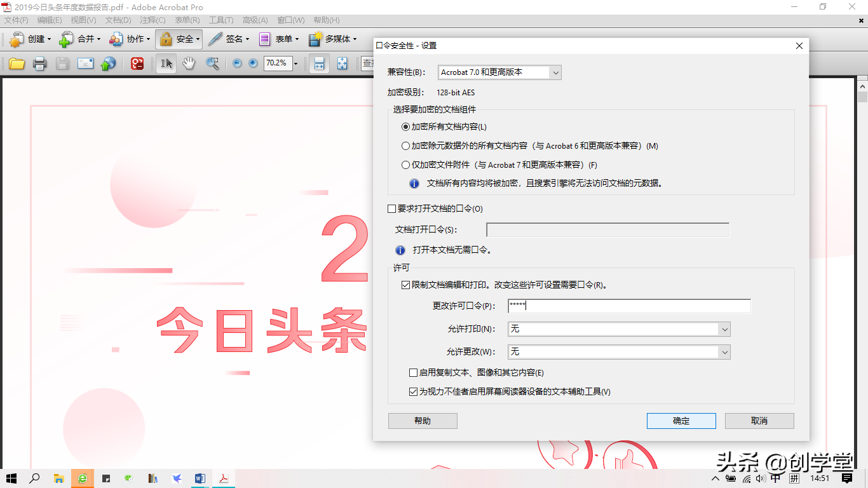868x488 pixels.
Task: Switch to Word from the taskbar
Action: (200, 478)
